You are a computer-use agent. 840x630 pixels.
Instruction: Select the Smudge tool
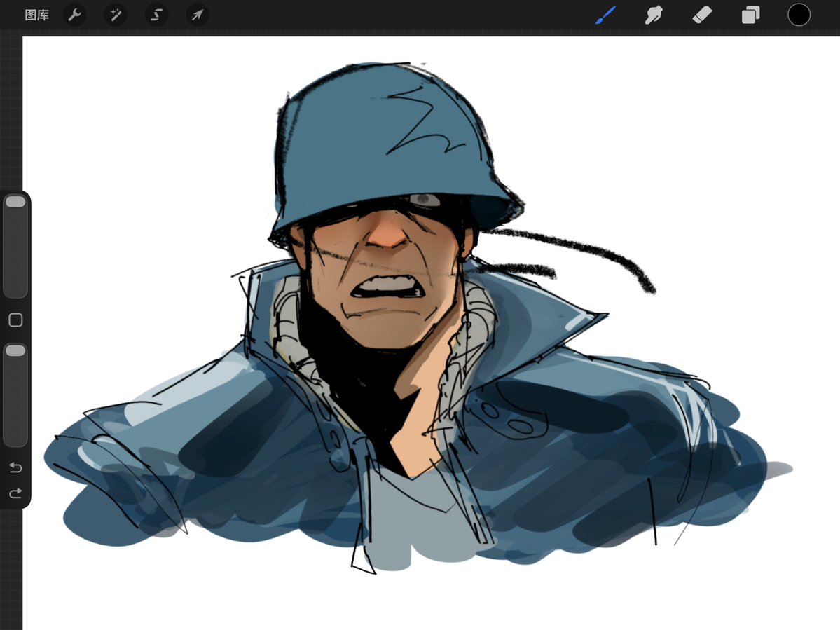tap(654, 15)
